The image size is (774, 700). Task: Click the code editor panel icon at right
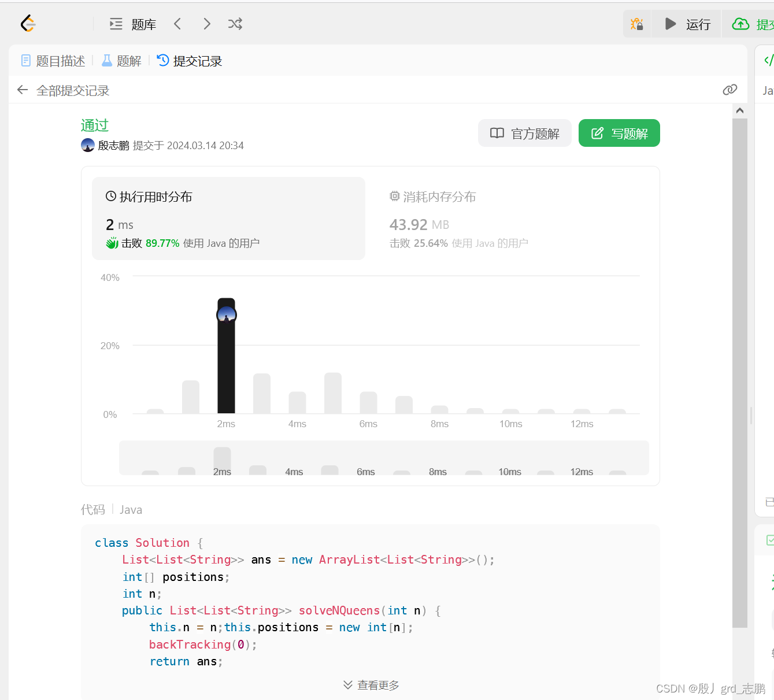(x=768, y=60)
